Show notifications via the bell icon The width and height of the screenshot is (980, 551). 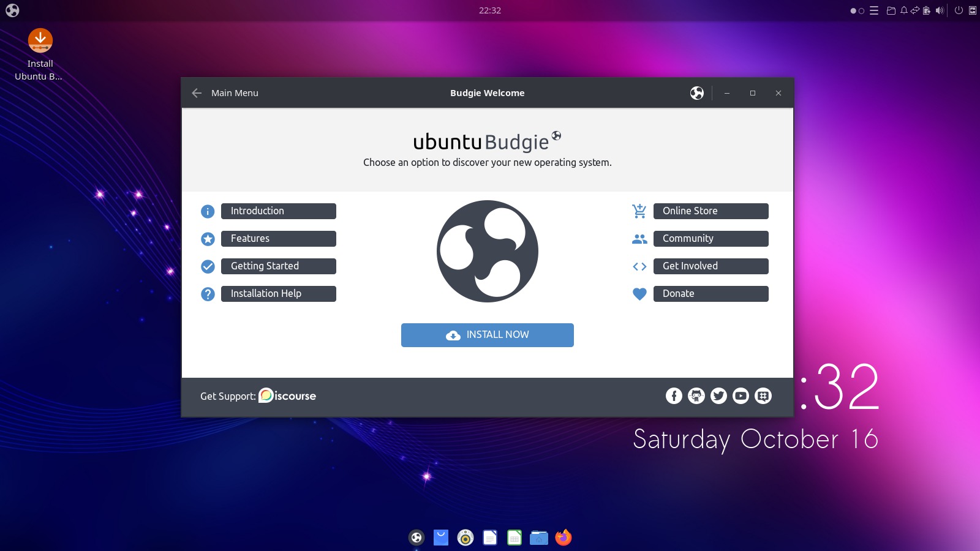point(903,10)
